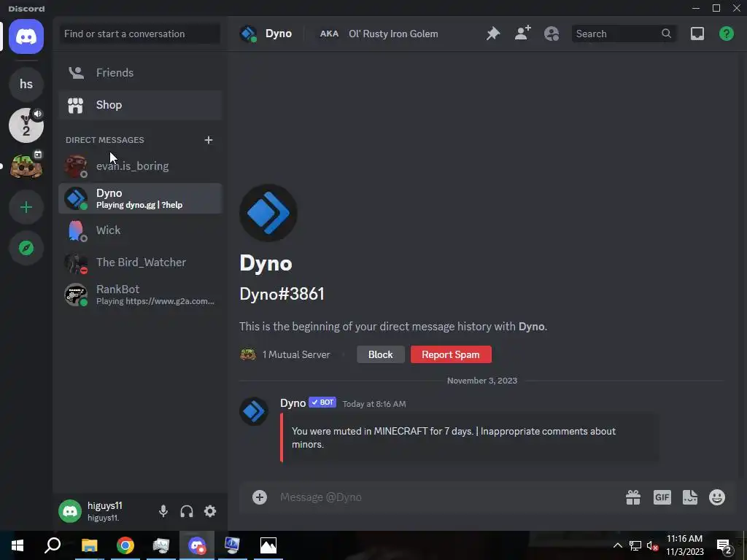Open attachment plus button in message box
Viewport: 747px width, 560px height.
(260, 497)
